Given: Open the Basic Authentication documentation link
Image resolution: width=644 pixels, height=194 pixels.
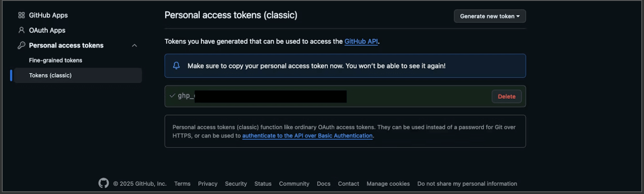Looking at the screenshot, I should point(307,136).
